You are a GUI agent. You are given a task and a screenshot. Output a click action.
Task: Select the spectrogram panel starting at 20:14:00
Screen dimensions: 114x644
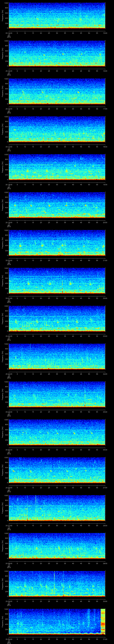click(x=57, y=16)
